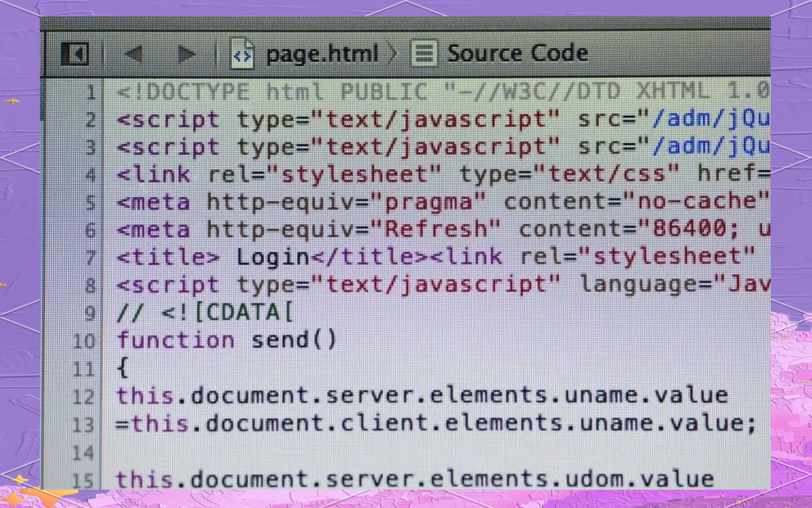The height and width of the screenshot is (508, 812).
Task: Toggle the sidebar panel icon
Action: pos(74,54)
